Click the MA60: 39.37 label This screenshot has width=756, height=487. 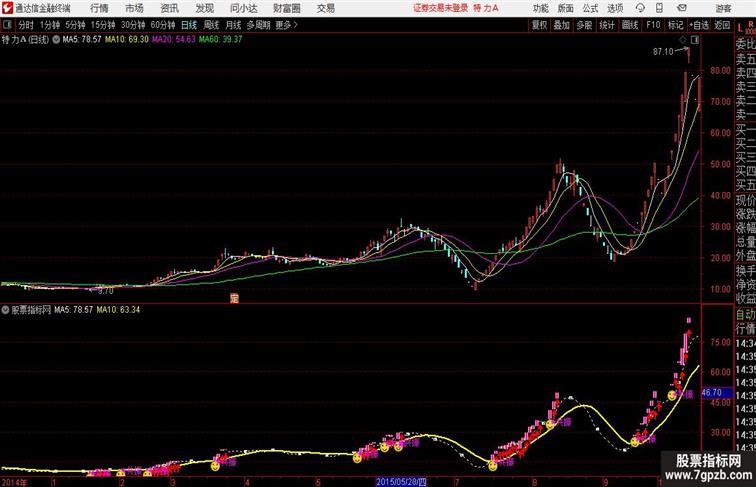(220, 40)
